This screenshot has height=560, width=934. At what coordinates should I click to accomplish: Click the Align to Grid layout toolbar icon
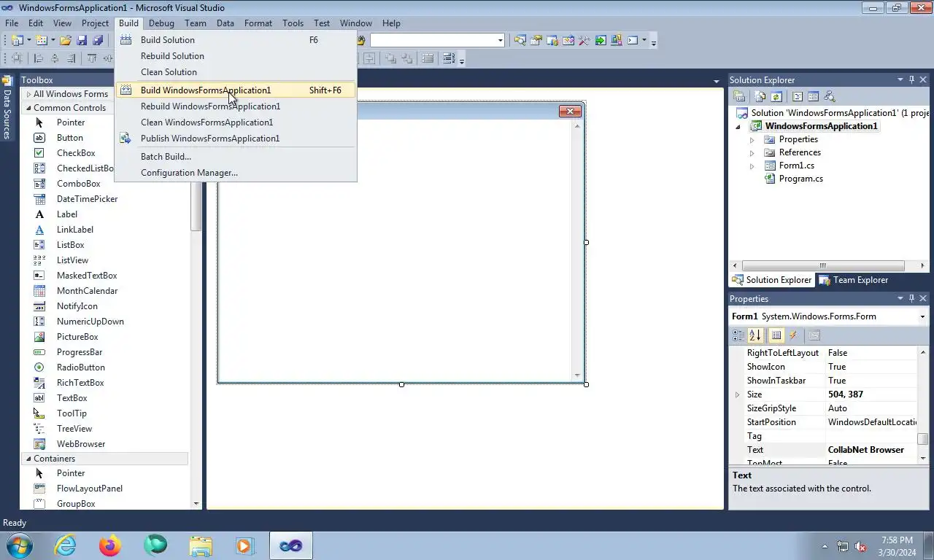(x=16, y=58)
